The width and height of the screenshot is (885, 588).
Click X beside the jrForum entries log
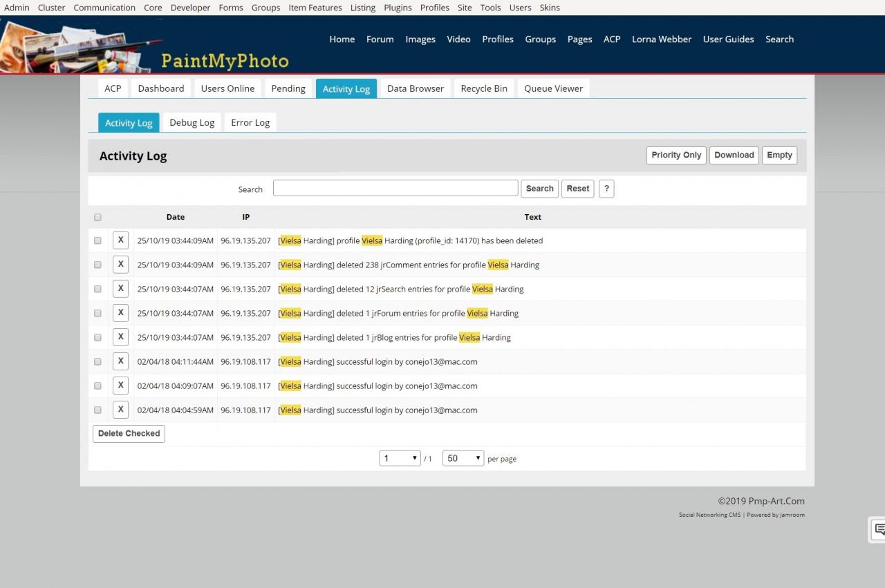(x=120, y=313)
